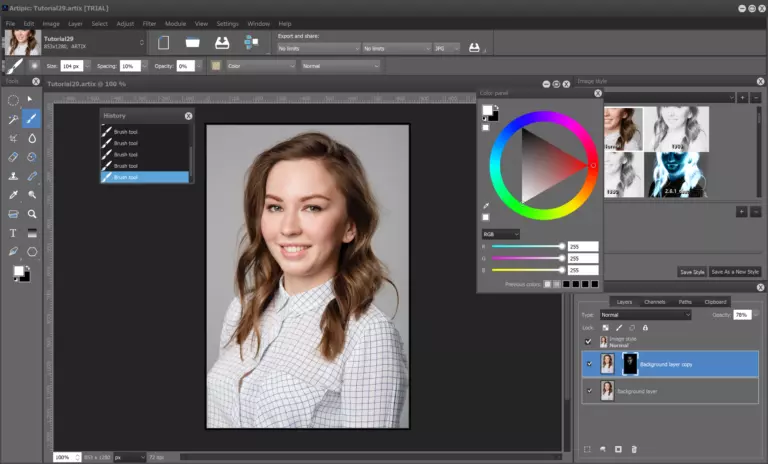Hide the Background layer copy
768x464 pixels.
[589, 364]
